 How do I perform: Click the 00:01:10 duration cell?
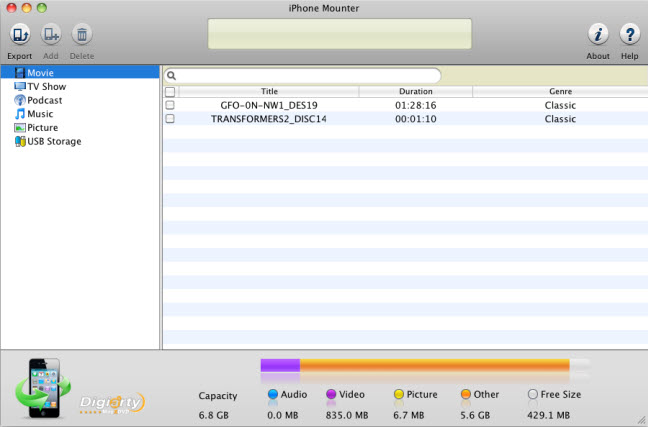[416, 119]
